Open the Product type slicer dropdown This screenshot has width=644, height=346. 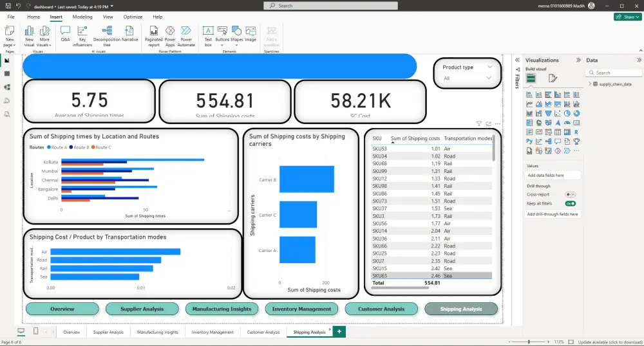point(489,67)
